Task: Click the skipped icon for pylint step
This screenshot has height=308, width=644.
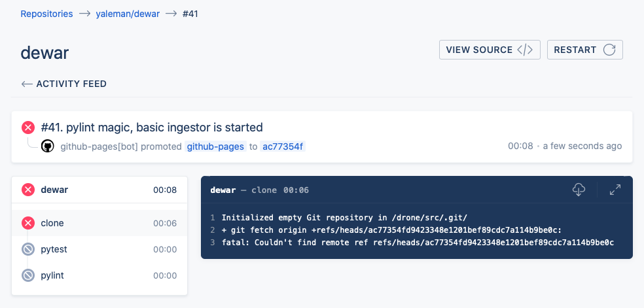Action: [28, 275]
